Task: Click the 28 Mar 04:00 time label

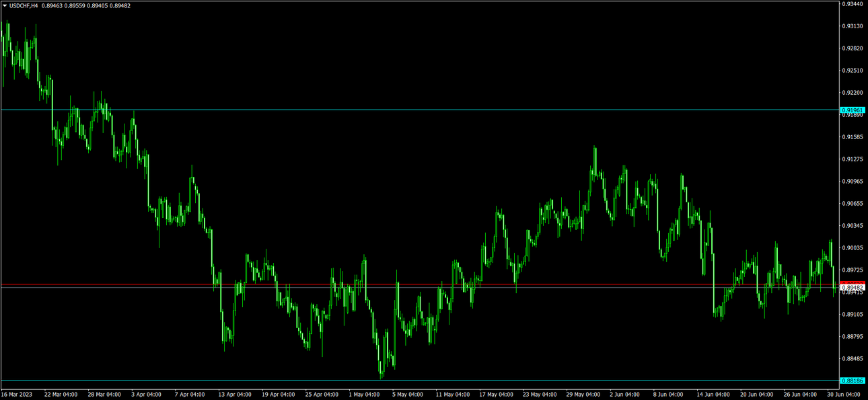Action: [104, 395]
